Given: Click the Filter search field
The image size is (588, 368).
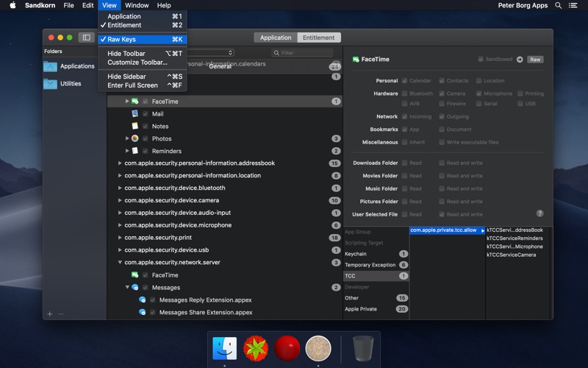Looking at the screenshot, I should pos(302,52).
